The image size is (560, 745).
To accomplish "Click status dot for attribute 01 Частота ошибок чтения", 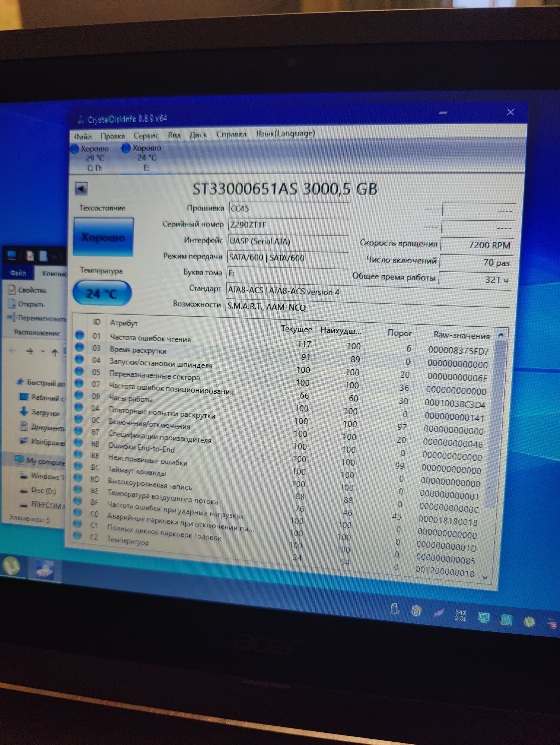I will pos(80,335).
